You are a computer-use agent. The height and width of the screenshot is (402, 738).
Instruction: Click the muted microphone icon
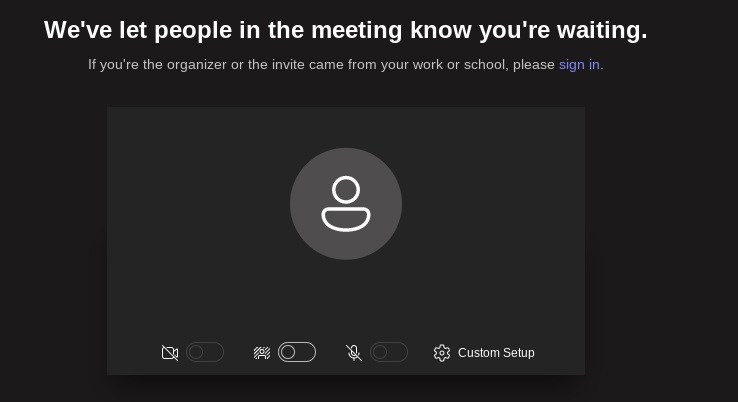coord(354,353)
